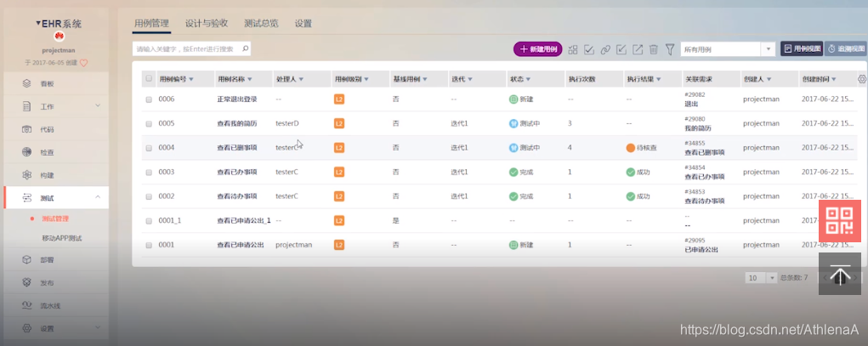Open the 状态 column filter arrow
The image size is (868, 346).
coord(528,79)
